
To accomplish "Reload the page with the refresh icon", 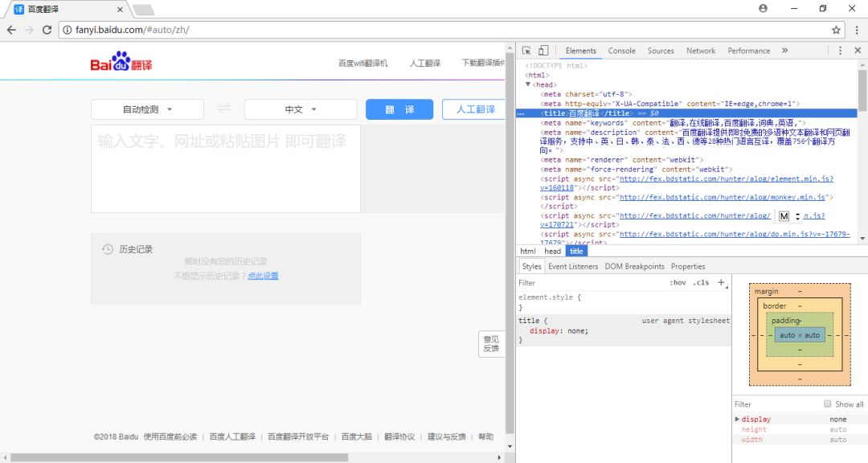I will click(47, 30).
